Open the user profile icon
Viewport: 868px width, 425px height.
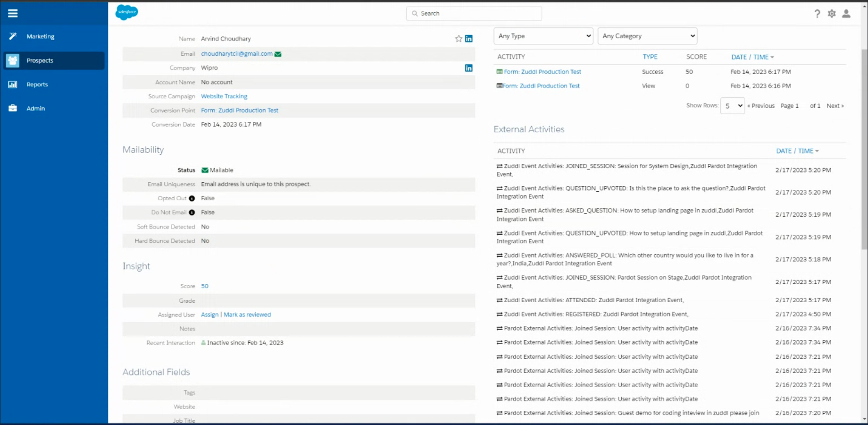[846, 14]
